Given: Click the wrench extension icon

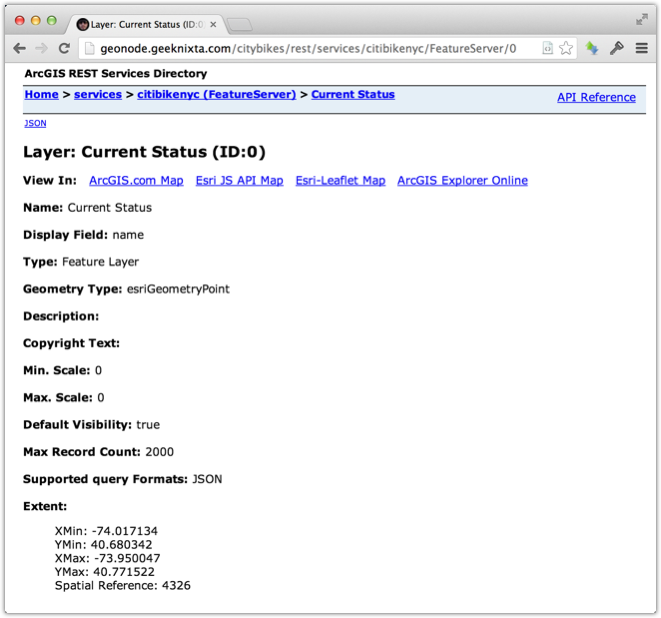Looking at the screenshot, I should pyautogui.click(x=616, y=48).
